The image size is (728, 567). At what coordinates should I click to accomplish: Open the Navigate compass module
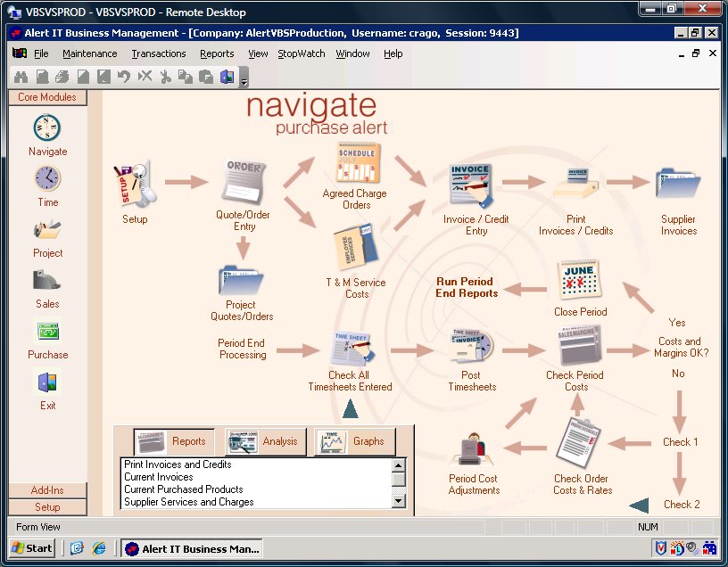pyautogui.click(x=47, y=127)
